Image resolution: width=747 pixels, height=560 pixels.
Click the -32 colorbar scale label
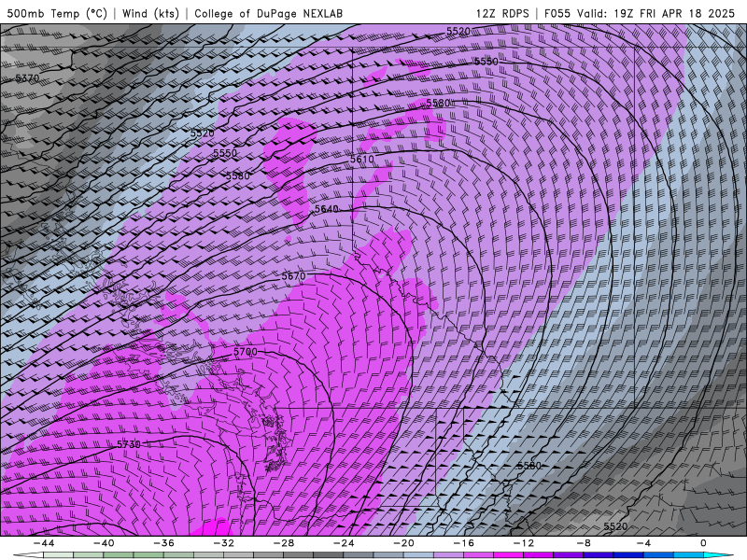pos(223,543)
